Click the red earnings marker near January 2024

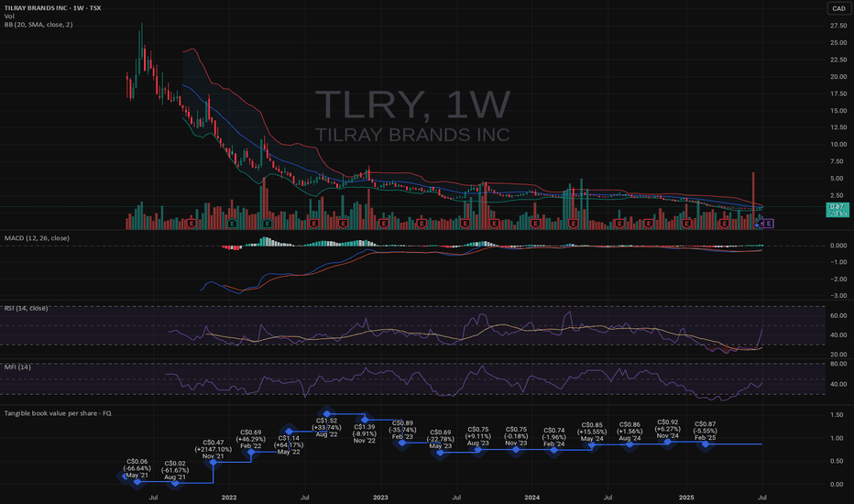tap(535, 224)
